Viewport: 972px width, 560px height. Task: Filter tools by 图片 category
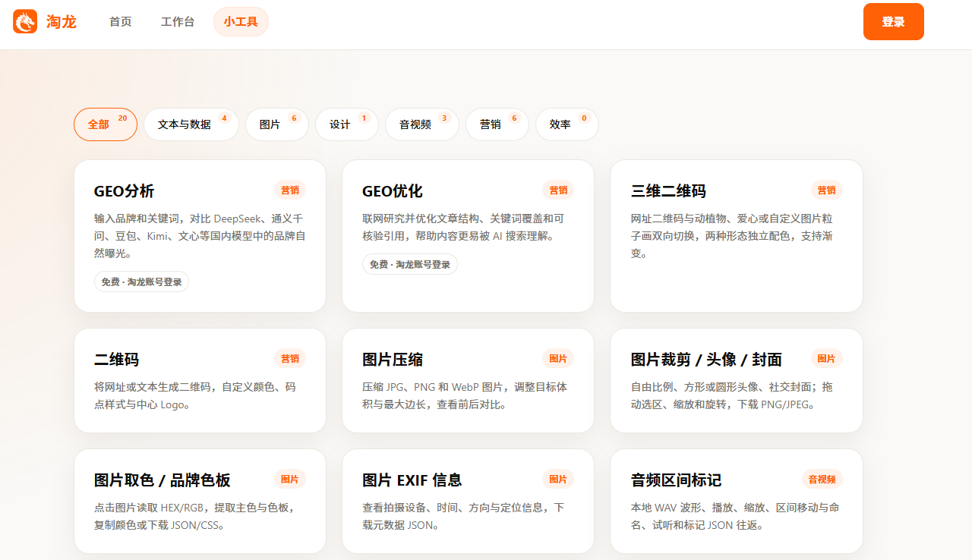point(277,124)
